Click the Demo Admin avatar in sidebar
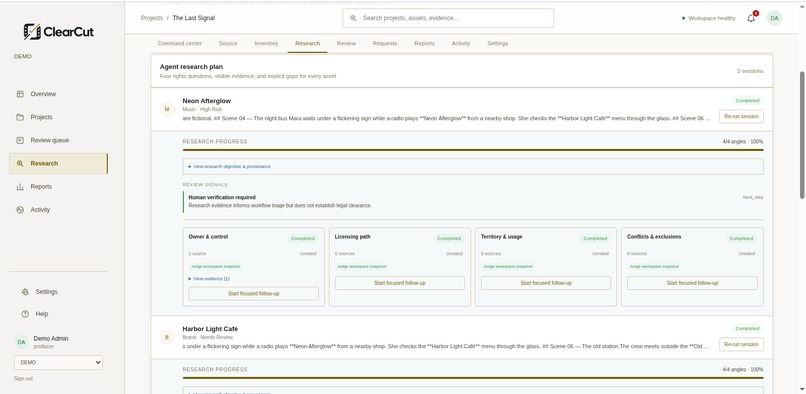The image size is (806, 394). tap(21, 342)
